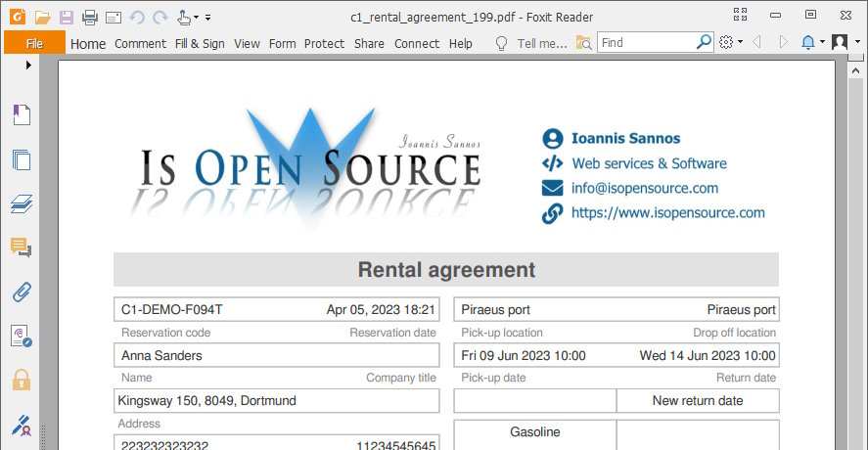
Task: Open the Comment ribbon tab
Action: (140, 43)
